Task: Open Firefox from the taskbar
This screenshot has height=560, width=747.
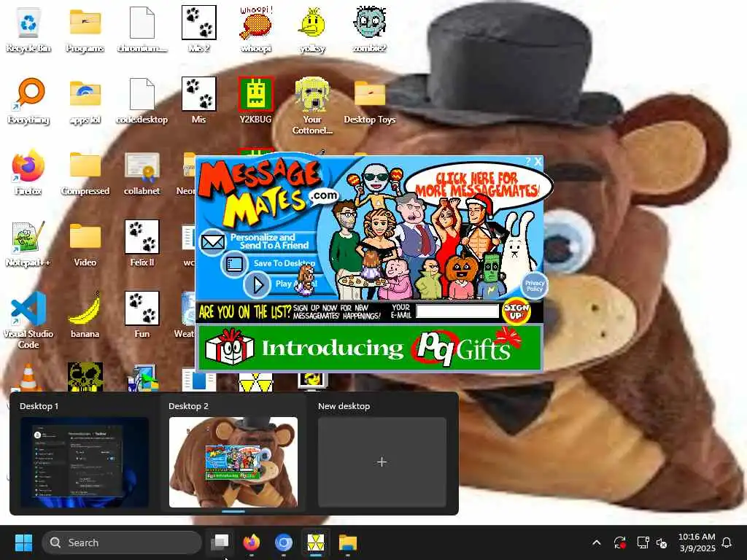Action: click(252, 542)
